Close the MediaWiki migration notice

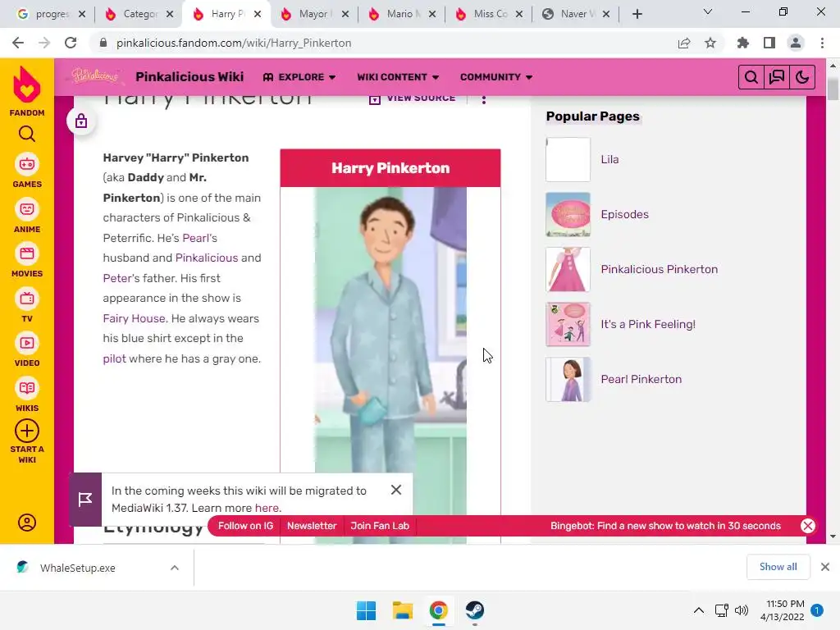[x=396, y=490]
